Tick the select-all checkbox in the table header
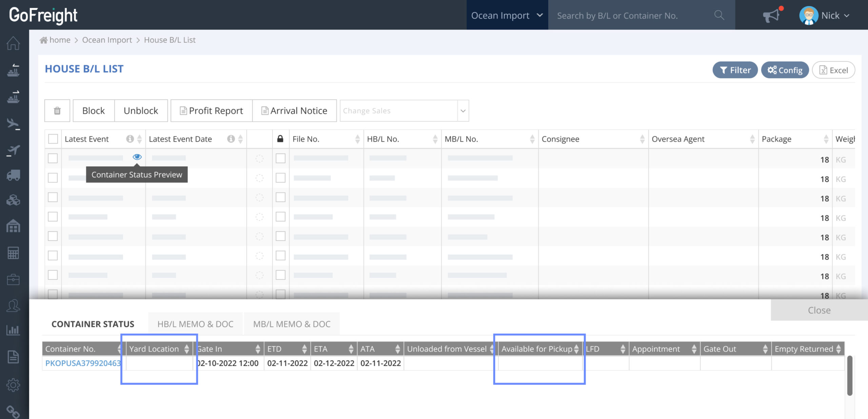Screen dimensions: 868x419 pyautogui.click(x=53, y=139)
